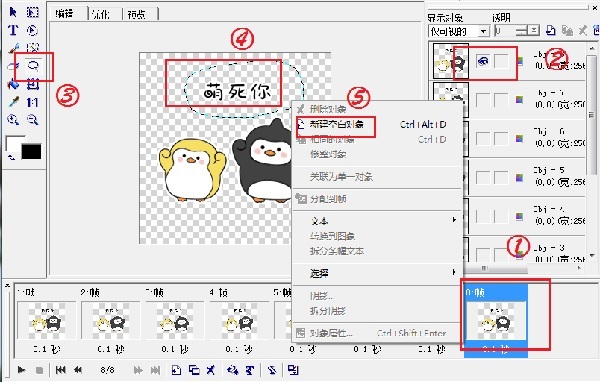The image size is (600, 382).
Task: Select the Magic Wand selection tool
Action: [33, 47]
